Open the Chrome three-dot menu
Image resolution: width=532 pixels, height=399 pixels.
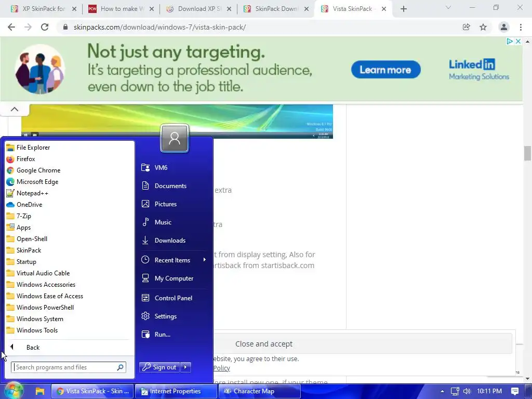click(521, 27)
